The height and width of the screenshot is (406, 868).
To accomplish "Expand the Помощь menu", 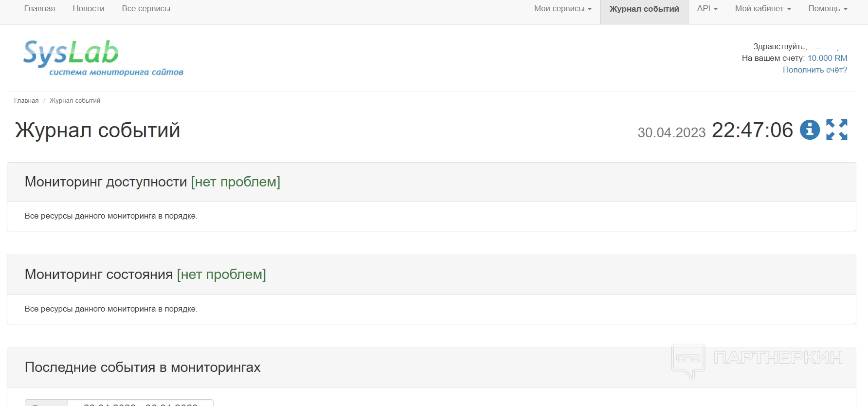I will (828, 9).
